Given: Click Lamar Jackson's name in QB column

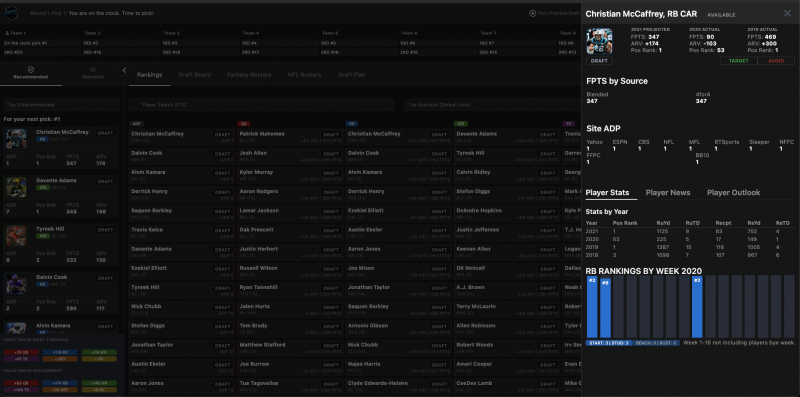Looking at the screenshot, I should click(x=259, y=210).
